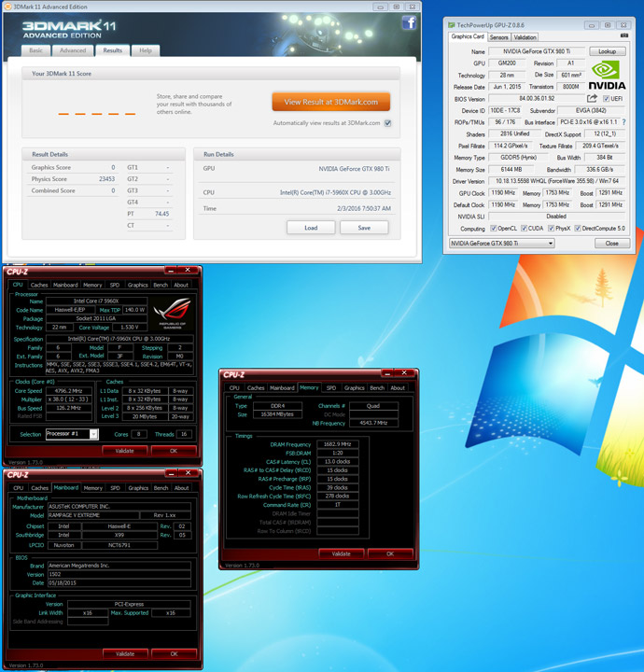The width and height of the screenshot is (644, 672).
Task: Click the Save button in 3DMark
Action: [x=364, y=228]
